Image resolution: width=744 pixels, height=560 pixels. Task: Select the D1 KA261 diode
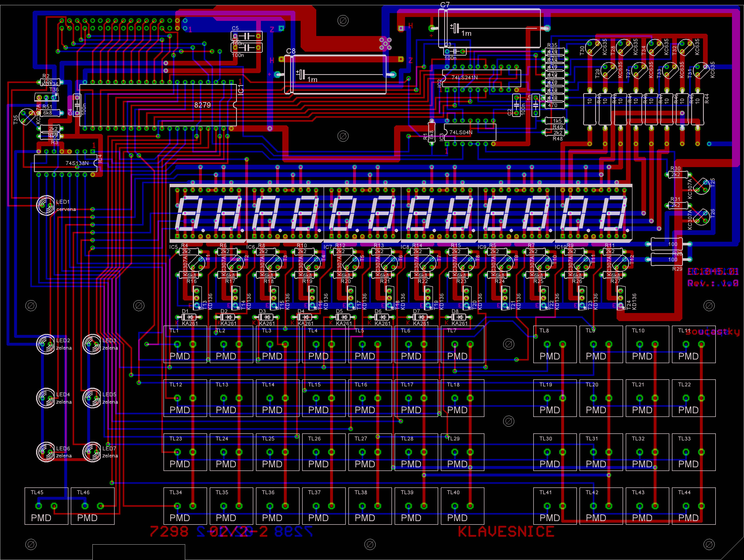pos(189,317)
